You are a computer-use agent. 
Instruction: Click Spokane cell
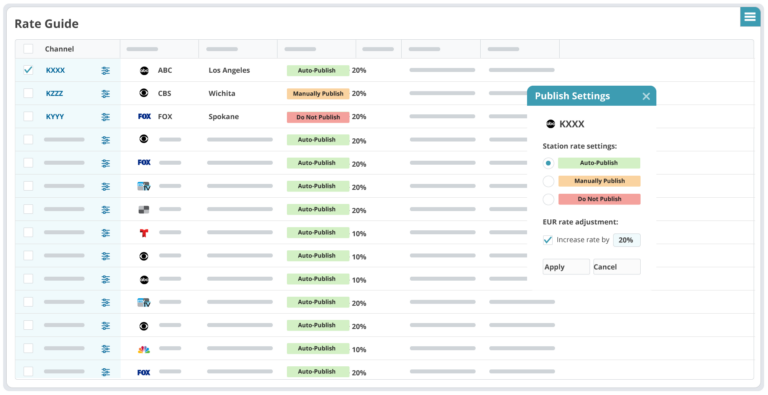(x=224, y=117)
